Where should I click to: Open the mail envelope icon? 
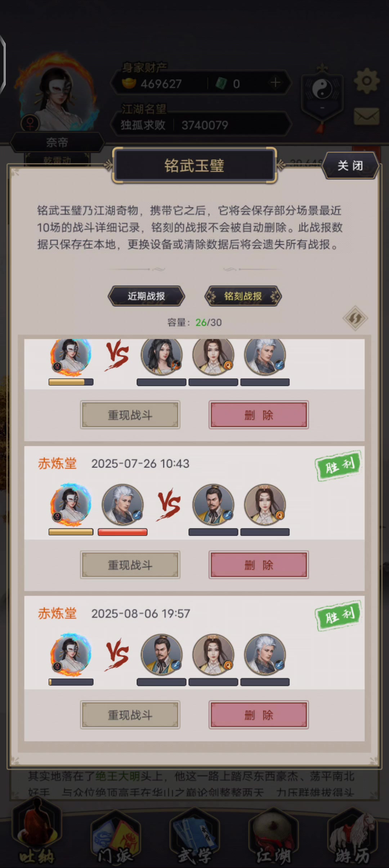(367, 116)
